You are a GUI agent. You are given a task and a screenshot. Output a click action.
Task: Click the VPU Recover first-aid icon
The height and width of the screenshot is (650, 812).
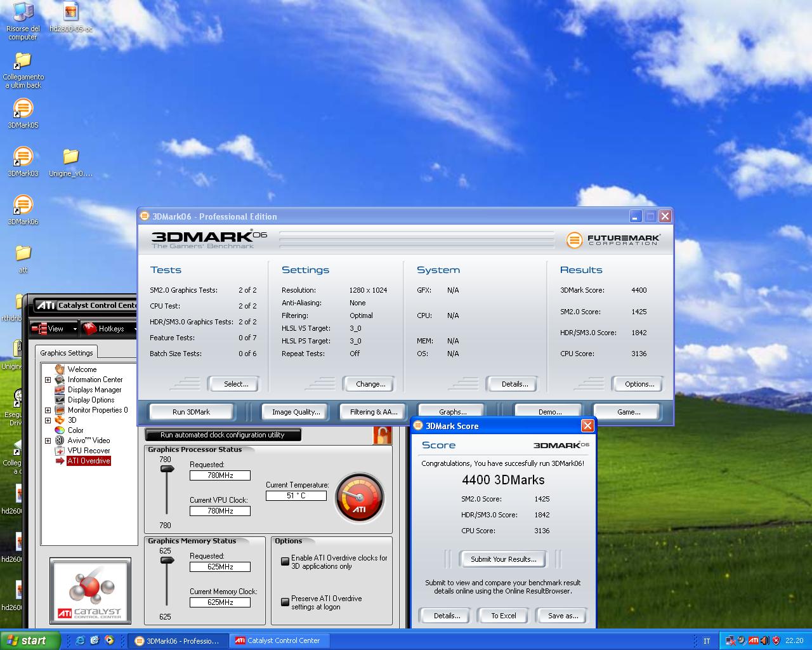60,451
